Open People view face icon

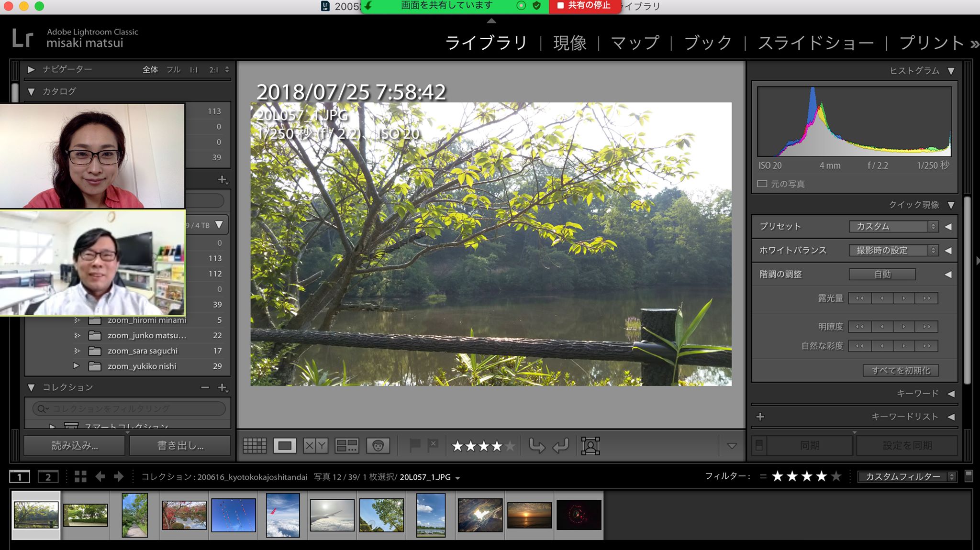pyautogui.click(x=378, y=446)
